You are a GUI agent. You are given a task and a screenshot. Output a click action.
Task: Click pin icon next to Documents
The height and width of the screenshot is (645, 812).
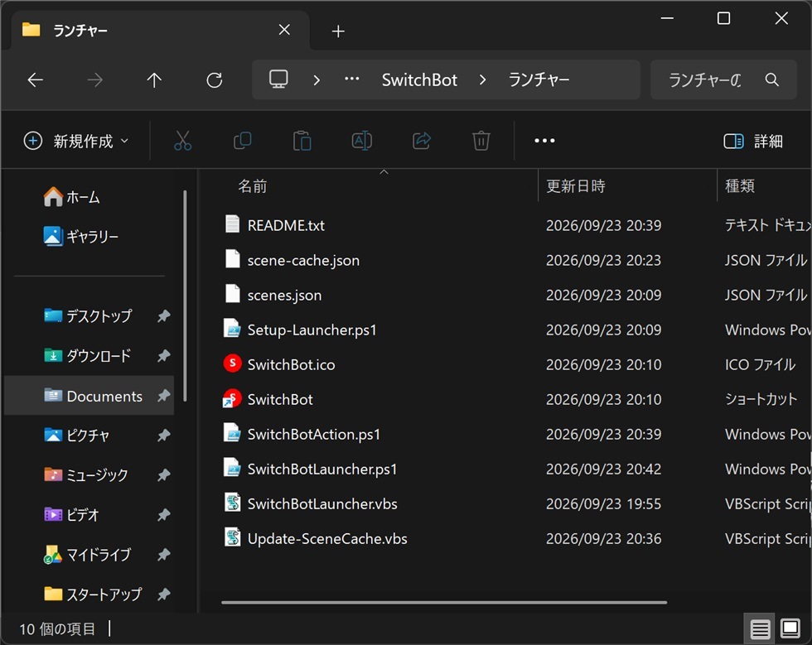pyautogui.click(x=164, y=396)
